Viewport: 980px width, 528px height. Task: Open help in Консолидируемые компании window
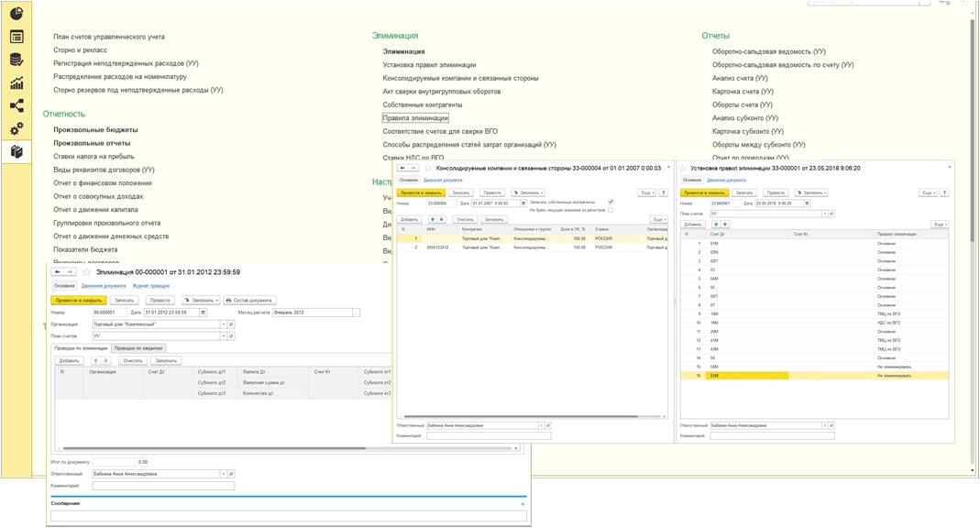pyautogui.click(x=664, y=193)
